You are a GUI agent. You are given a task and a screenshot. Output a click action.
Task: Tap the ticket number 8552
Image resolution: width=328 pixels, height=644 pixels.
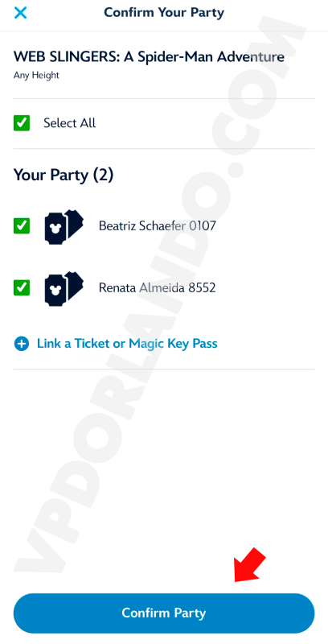coord(202,287)
